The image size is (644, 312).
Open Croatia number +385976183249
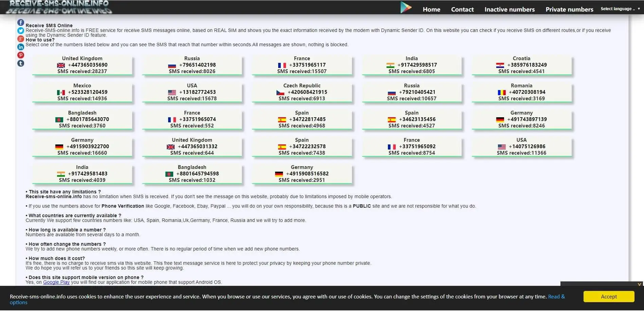521,65
